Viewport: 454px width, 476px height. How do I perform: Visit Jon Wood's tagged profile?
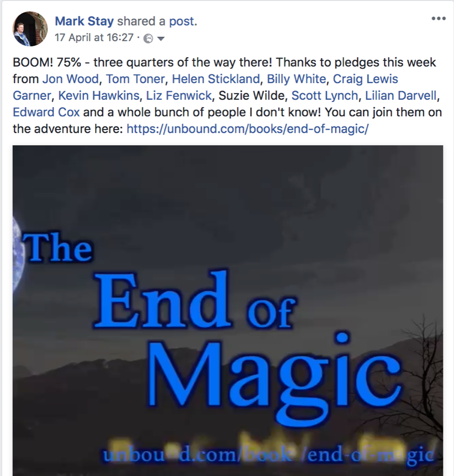coord(70,79)
